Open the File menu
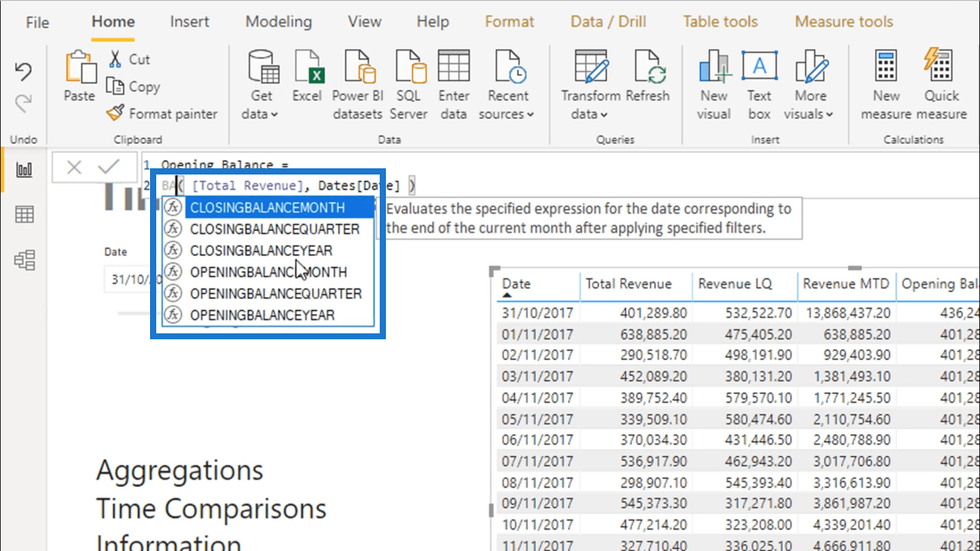 point(37,23)
